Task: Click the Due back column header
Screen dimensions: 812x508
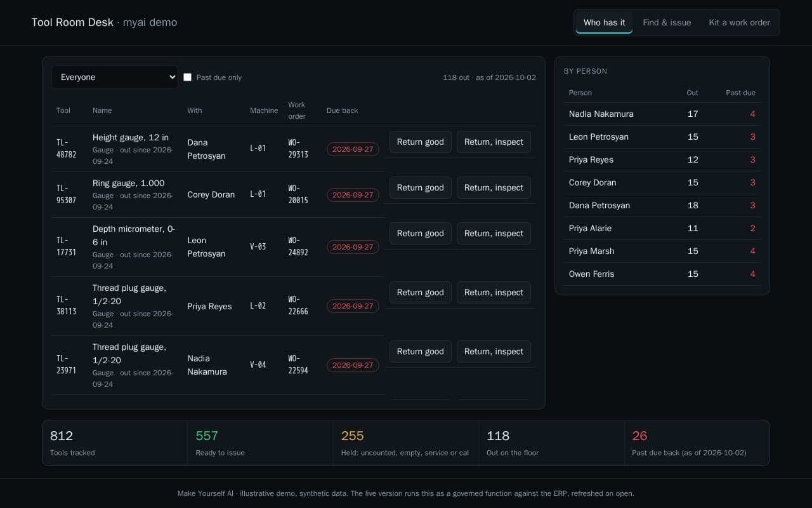Action: pos(343,110)
